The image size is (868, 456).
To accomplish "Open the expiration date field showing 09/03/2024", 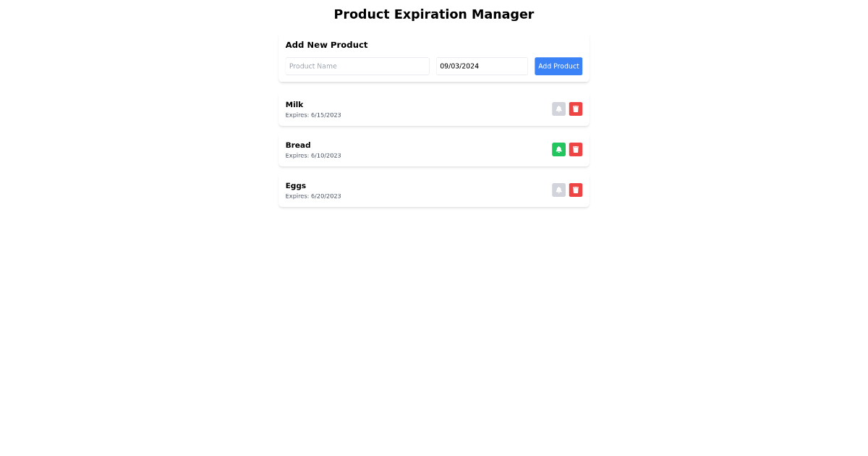I will (x=482, y=66).
